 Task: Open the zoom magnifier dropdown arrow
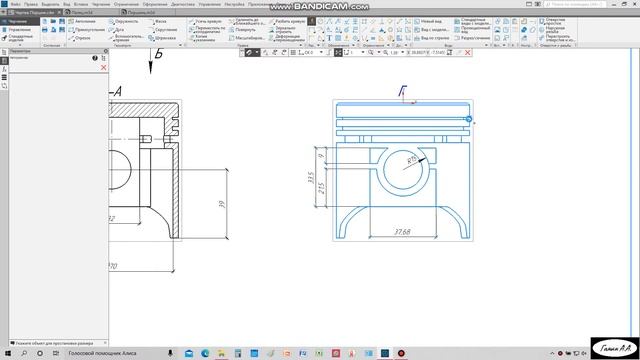(x=378, y=53)
